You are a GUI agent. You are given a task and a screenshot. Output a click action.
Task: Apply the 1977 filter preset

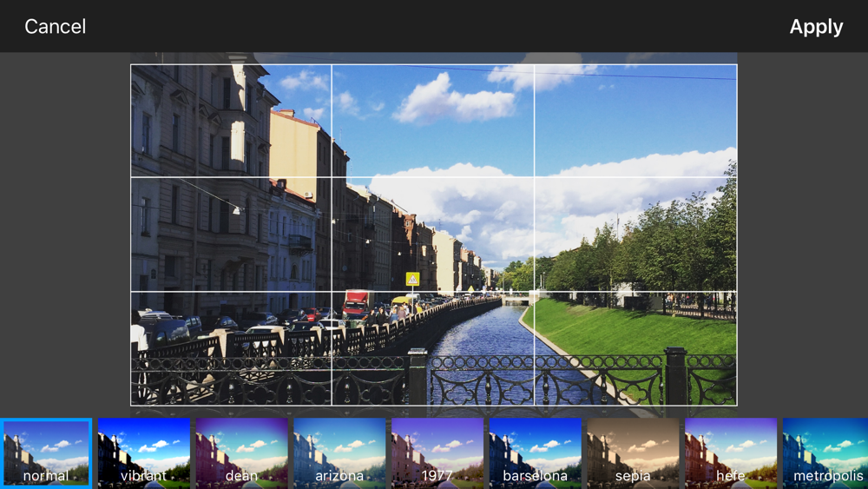[x=437, y=453]
